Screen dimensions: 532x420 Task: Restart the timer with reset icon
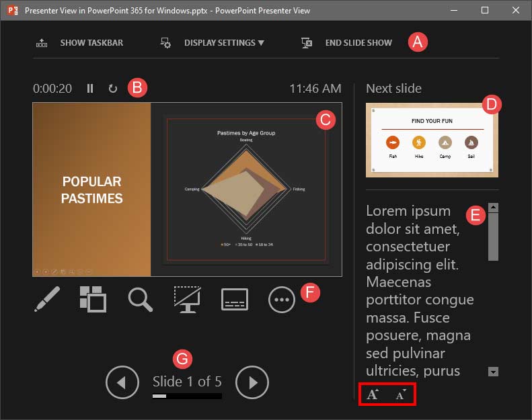pyautogui.click(x=112, y=88)
